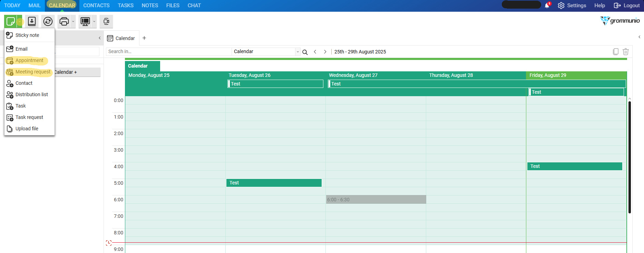Expand the right side panel chevron

click(640, 37)
